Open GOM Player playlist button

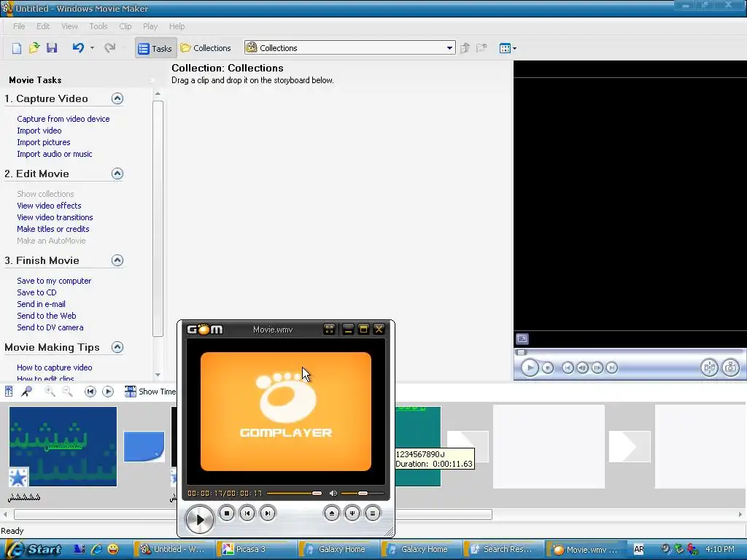(x=373, y=513)
